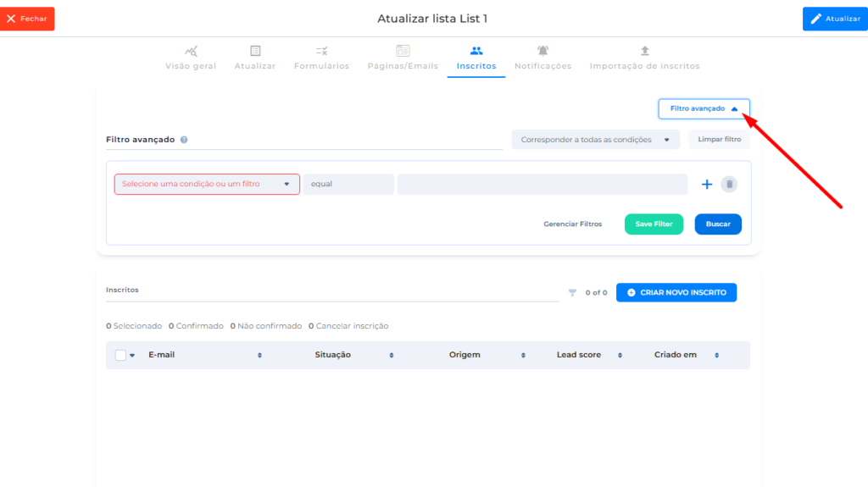This screenshot has height=487, width=868.
Task: Sort by Situação column arrows
Action: [x=391, y=356]
